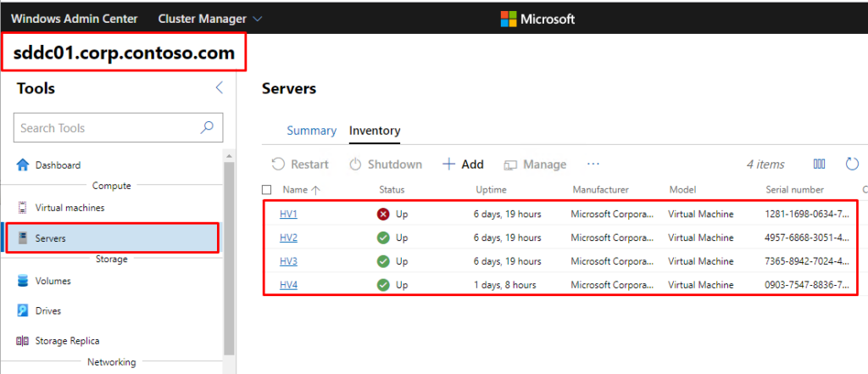
Task: Open the more actions ellipsis
Action: pos(593,164)
